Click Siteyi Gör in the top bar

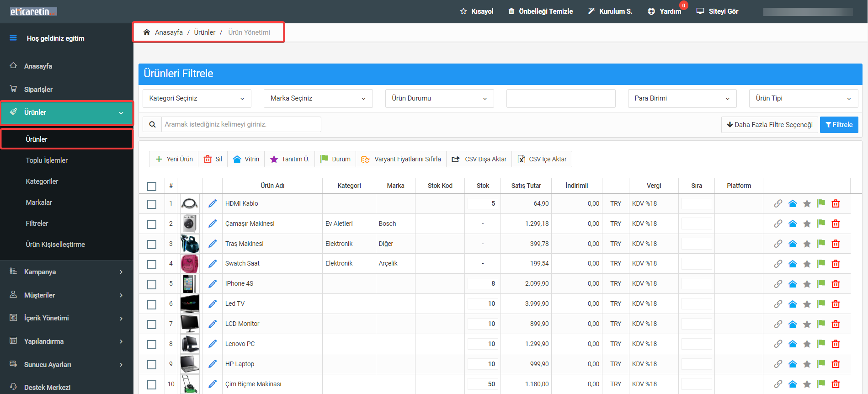click(x=717, y=11)
